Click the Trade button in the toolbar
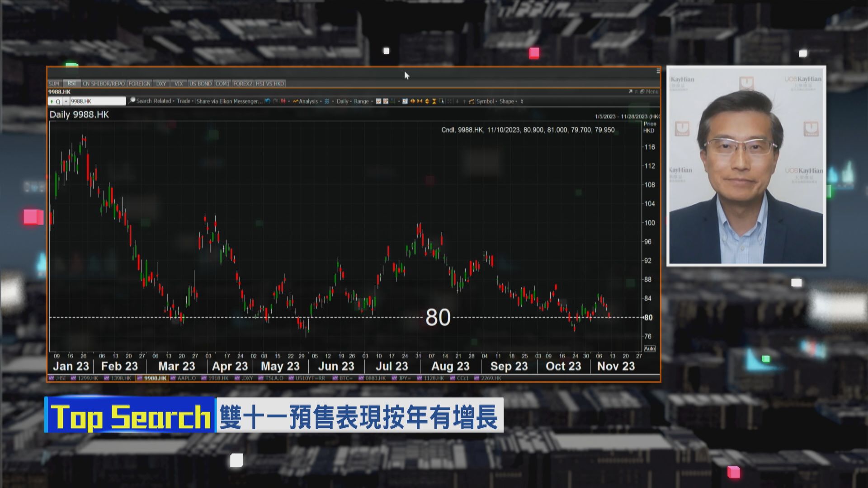Viewport: 868px width, 488px height. click(x=184, y=101)
